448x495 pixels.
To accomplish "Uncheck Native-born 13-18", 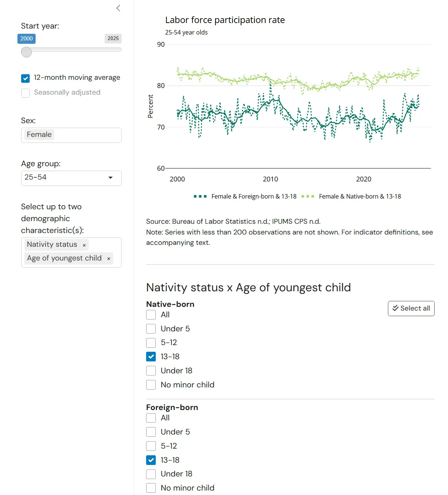I will [x=151, y=357].
